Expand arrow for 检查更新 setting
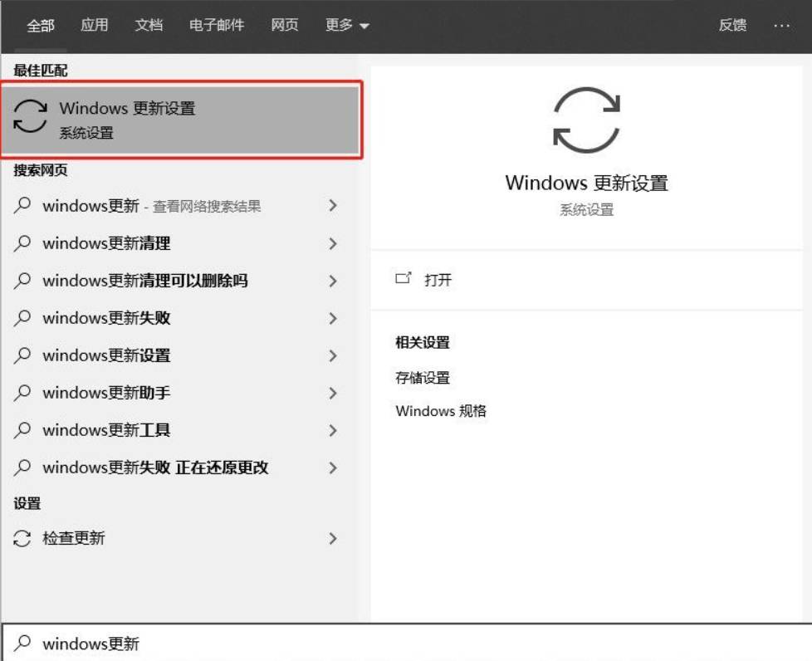This screenshot has width=812, height=661. (333, 538)
